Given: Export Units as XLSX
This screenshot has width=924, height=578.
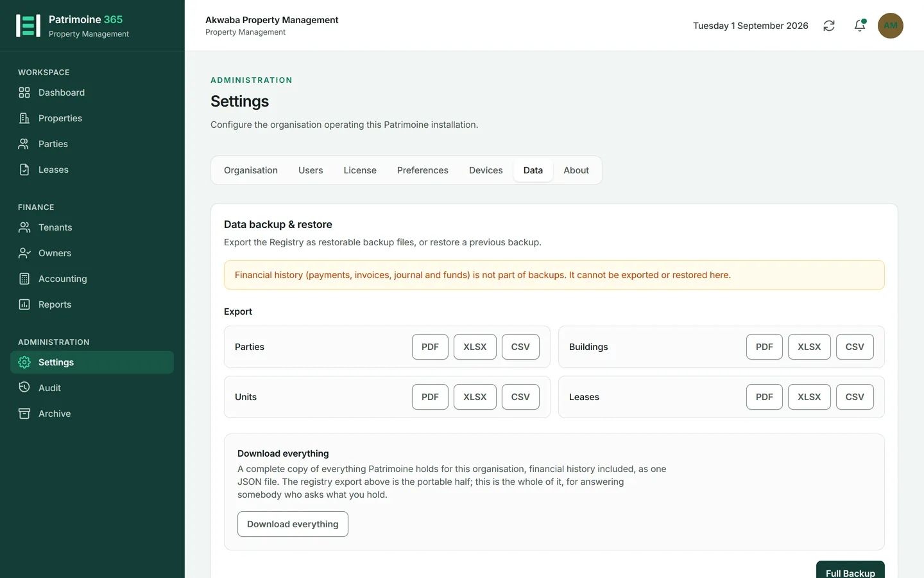Looking at the screenshot, I should tap(475, 397).
